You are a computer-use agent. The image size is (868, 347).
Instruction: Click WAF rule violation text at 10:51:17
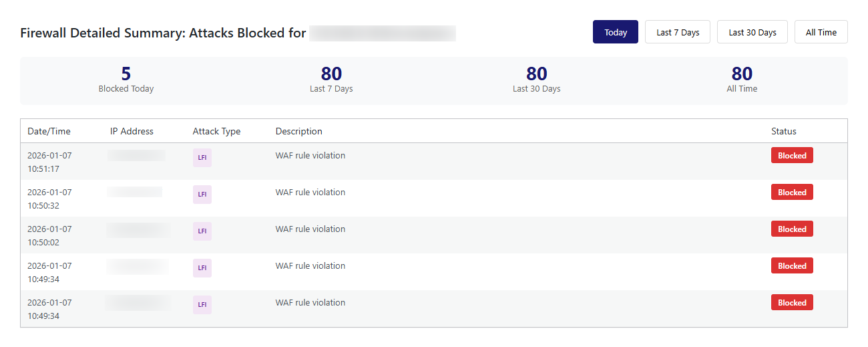(310, 156)
